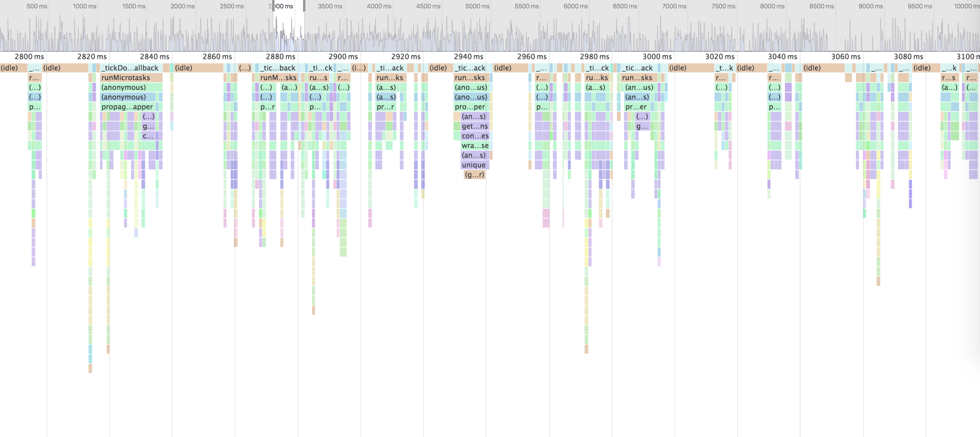980x437 pixels.
Task: Click the wra...se function block
Action: click(475, 146)
